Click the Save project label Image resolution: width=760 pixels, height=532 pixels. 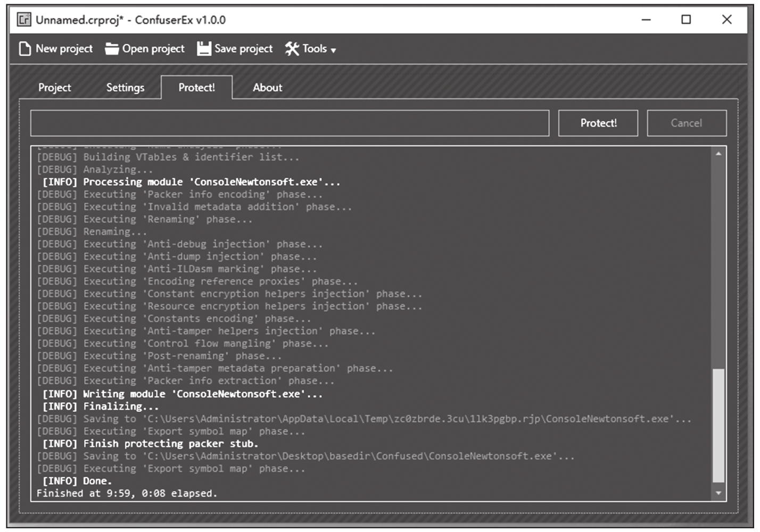coord(243,49)
